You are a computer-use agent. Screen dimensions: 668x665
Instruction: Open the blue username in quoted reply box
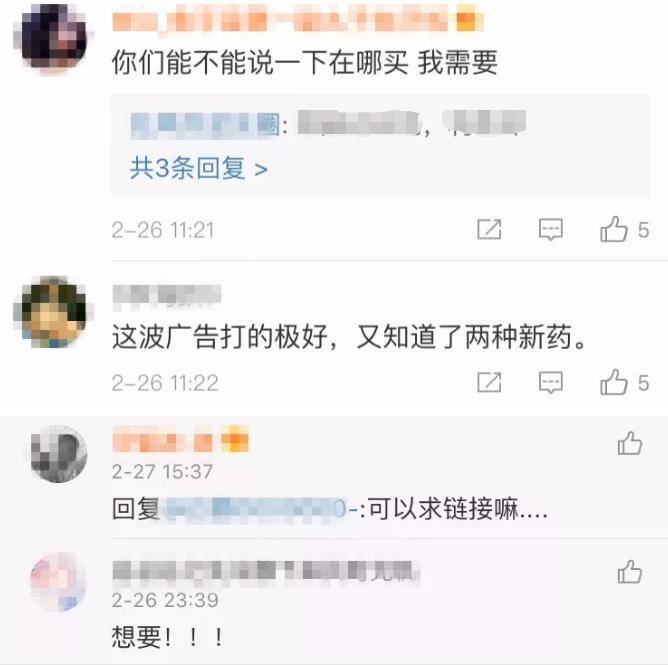point(205,125)
